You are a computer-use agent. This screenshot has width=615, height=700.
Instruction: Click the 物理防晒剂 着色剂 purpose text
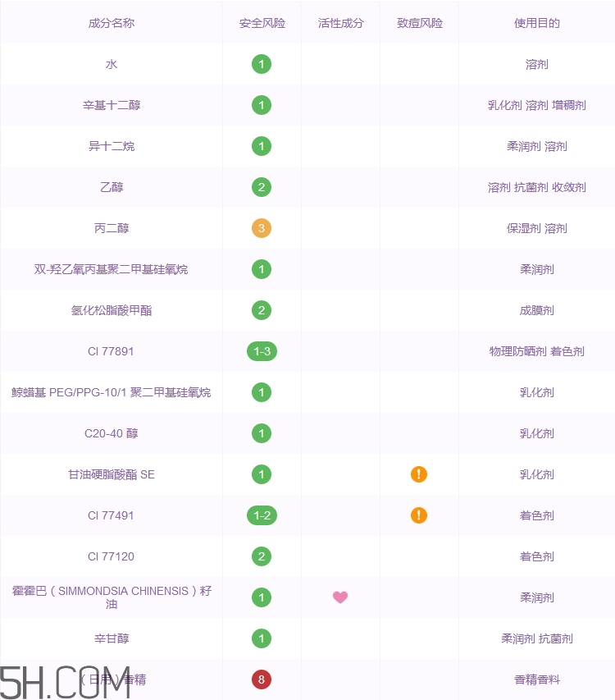[x=536, y=351]
